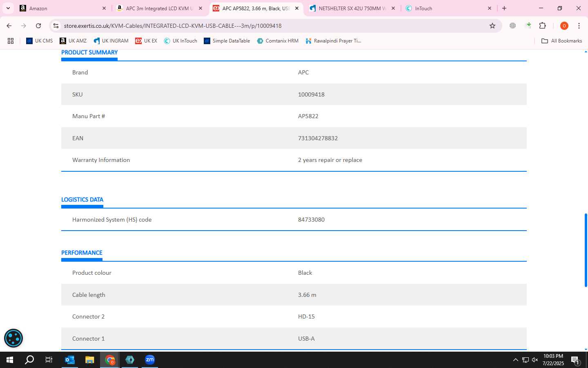The width and height of the screenshot is (588, 368).
Task: Show hidden system tray icons
Action: pyautogui.click(x=515, y=360)
